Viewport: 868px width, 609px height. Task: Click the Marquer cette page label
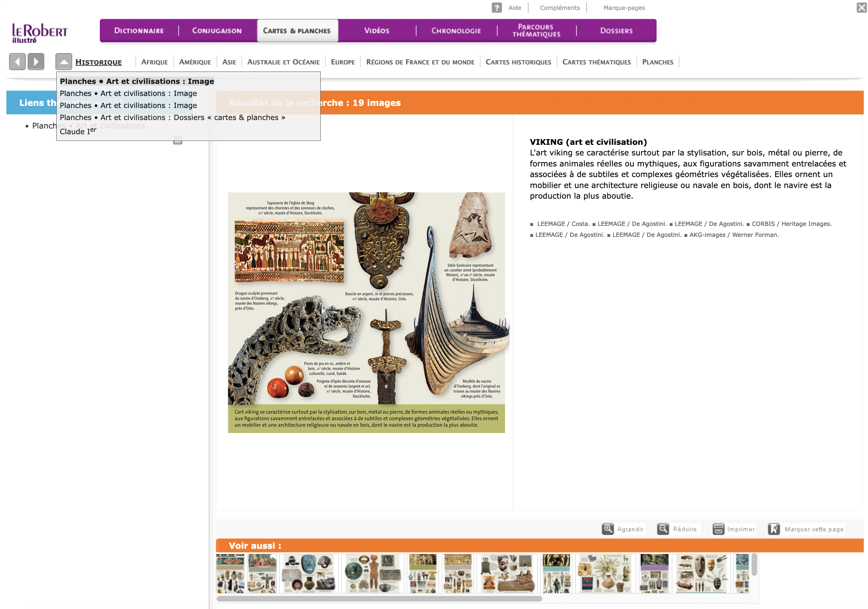pos(814,529)
